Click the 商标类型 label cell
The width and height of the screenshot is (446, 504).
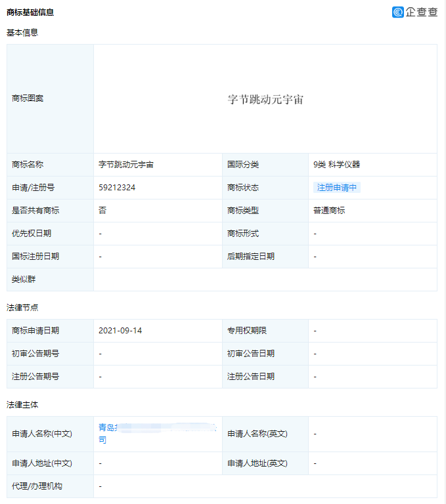[265, 211]
